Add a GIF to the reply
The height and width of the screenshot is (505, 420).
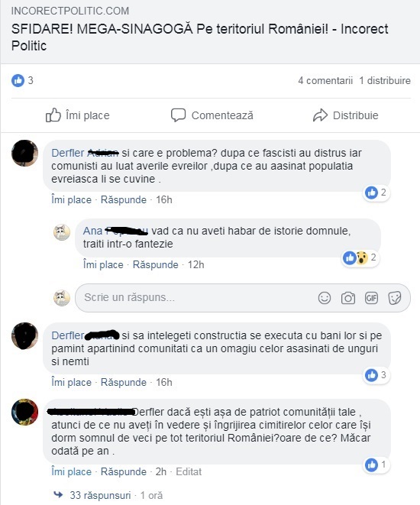click(371, 298)
